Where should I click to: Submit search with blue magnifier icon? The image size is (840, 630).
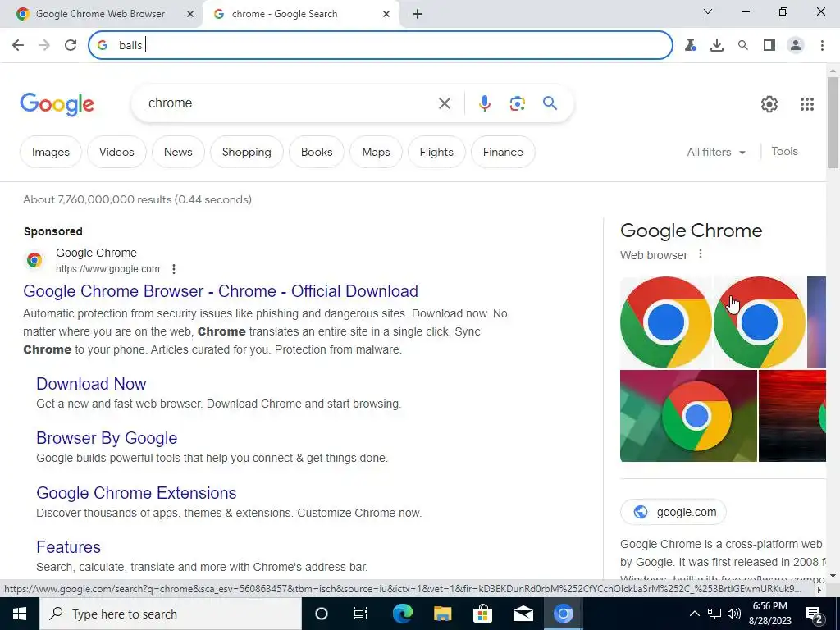[x=550, y=103]
